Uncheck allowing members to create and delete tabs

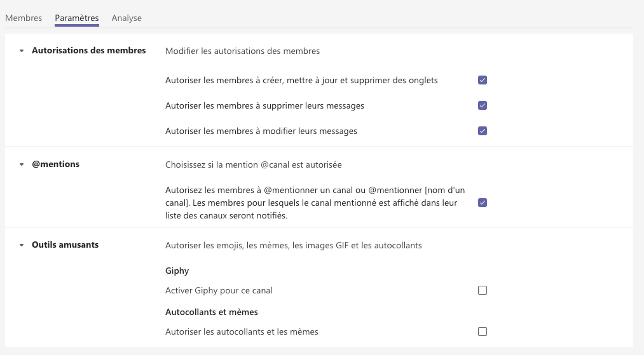pos(483,81)
